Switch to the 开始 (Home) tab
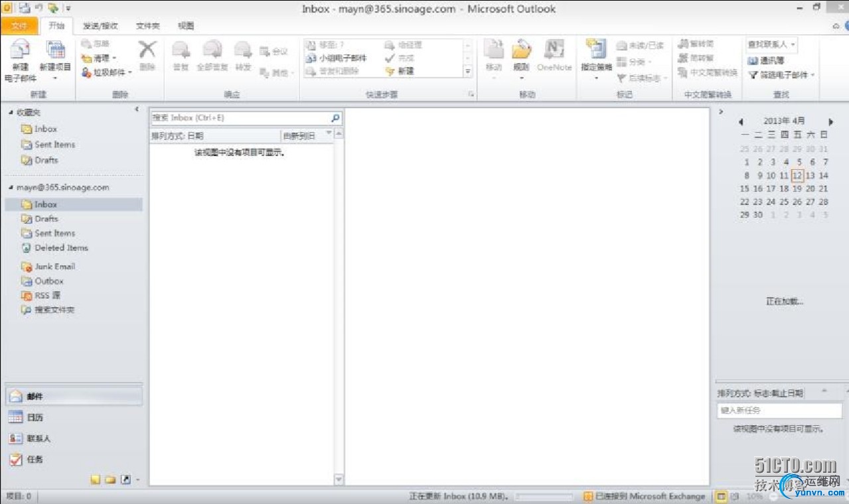849x504 pixels. click(56, 26)
